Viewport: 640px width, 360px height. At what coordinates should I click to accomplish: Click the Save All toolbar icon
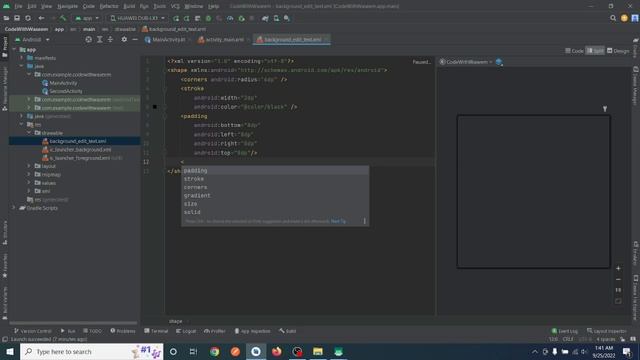pos(17,18)
